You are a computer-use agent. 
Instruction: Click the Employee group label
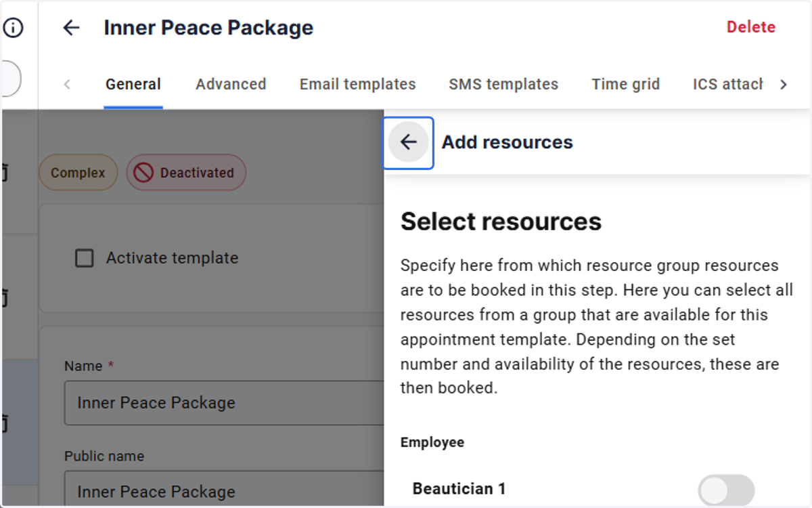pos(432,442)
